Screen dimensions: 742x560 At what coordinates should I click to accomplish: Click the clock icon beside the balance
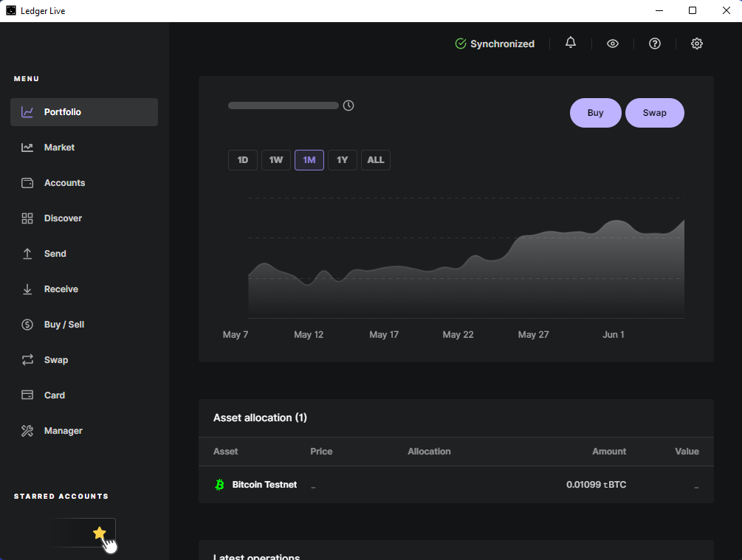348,106
